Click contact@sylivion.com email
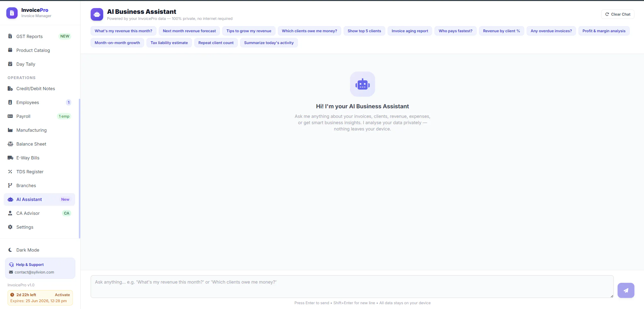Viewport: 644px width, 309px height. pyautogui.click(x=34, y=272)
